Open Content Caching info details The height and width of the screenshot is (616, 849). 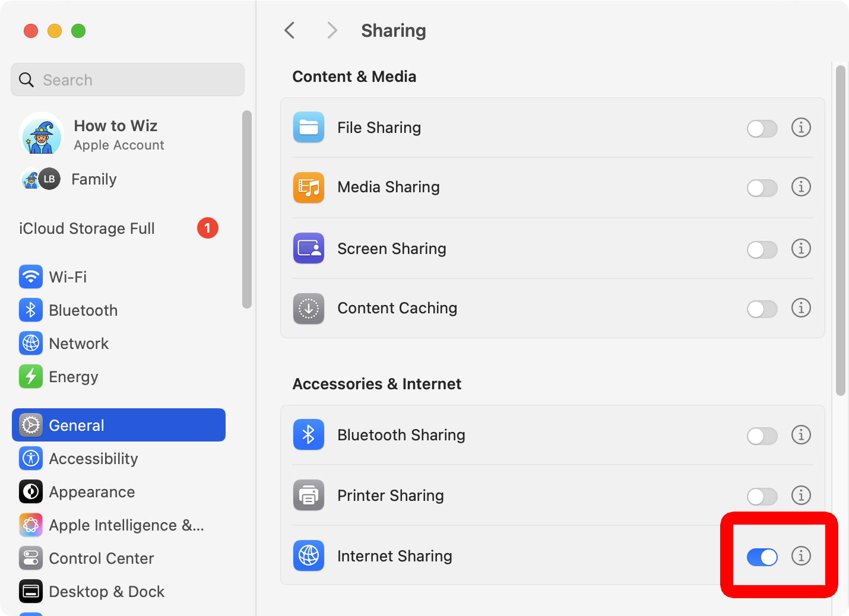801,308
